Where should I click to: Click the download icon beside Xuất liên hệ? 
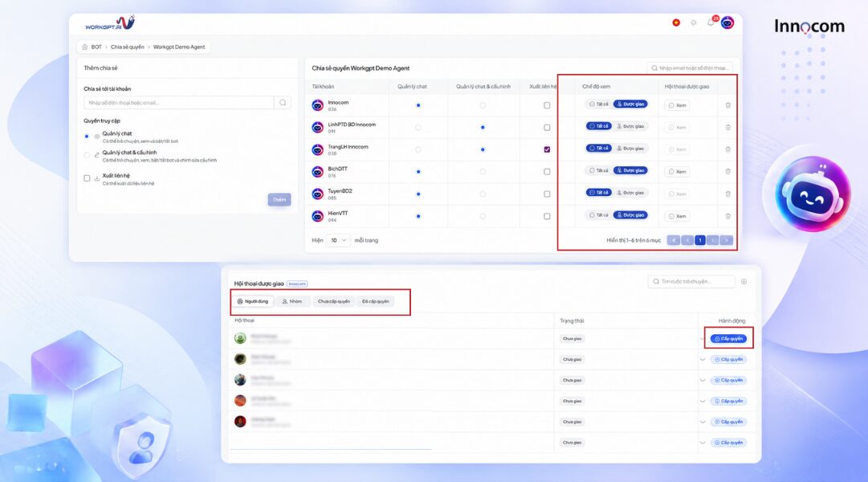click(x=97, y=178)
